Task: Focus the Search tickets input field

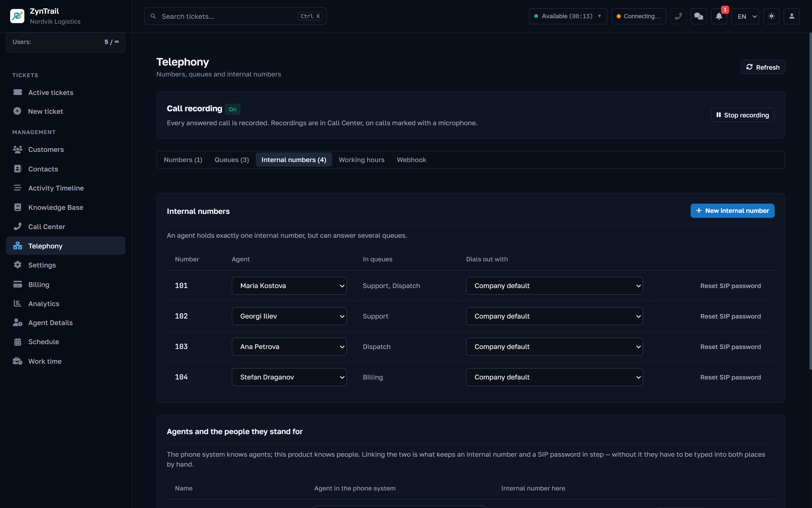Action: coord(235,16)
